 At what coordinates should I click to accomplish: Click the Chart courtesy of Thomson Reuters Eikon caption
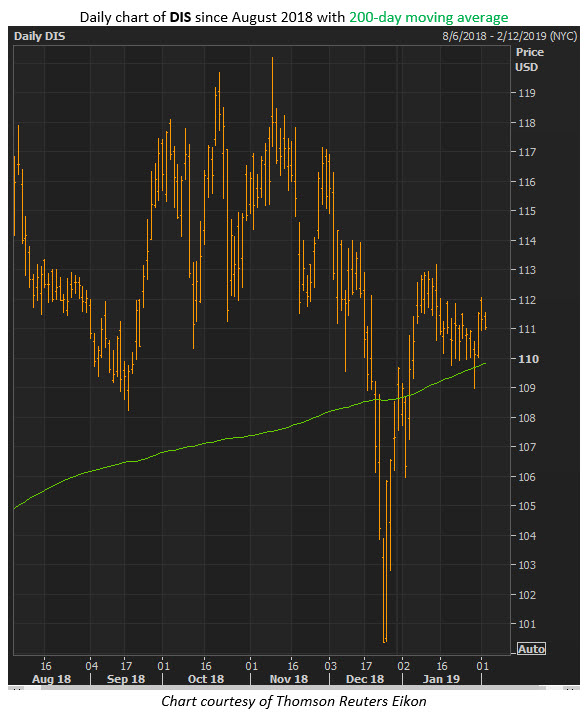[294, 702]
